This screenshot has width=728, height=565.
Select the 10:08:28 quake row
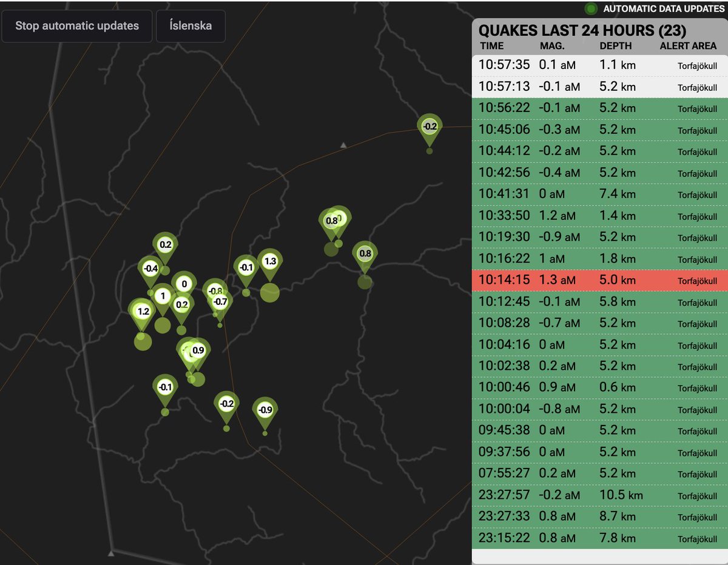[599, 323]
